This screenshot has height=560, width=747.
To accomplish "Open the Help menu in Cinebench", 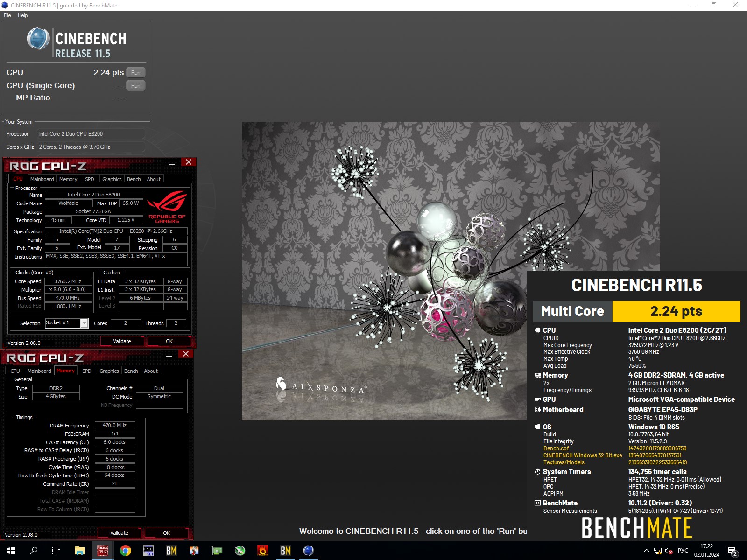I will (23, 15).
